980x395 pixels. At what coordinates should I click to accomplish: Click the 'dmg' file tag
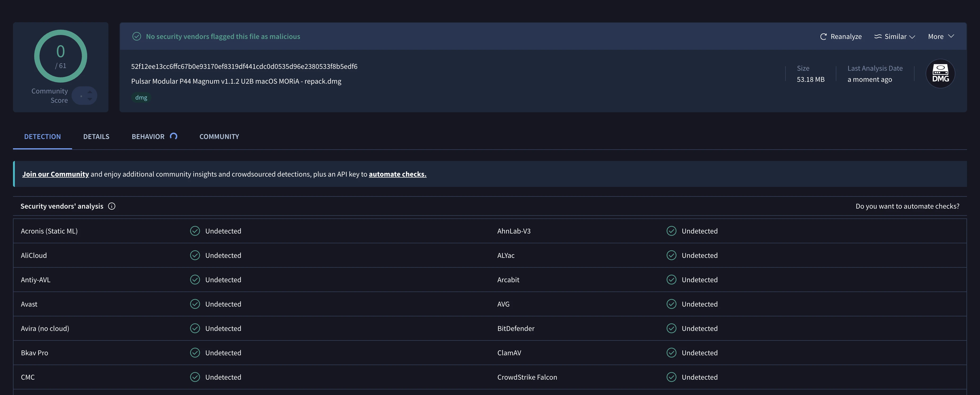(x=141, y=97)
